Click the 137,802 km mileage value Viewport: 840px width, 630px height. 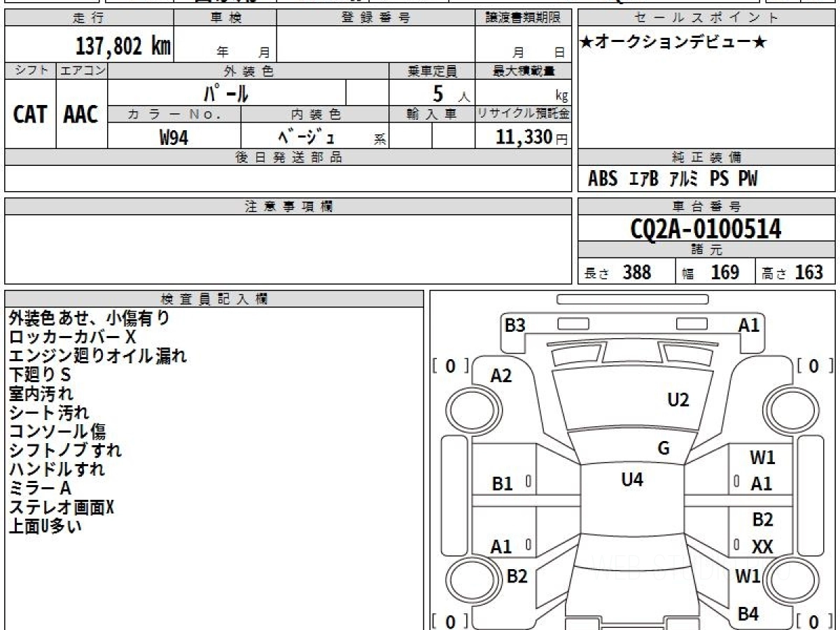click(122, 46)
